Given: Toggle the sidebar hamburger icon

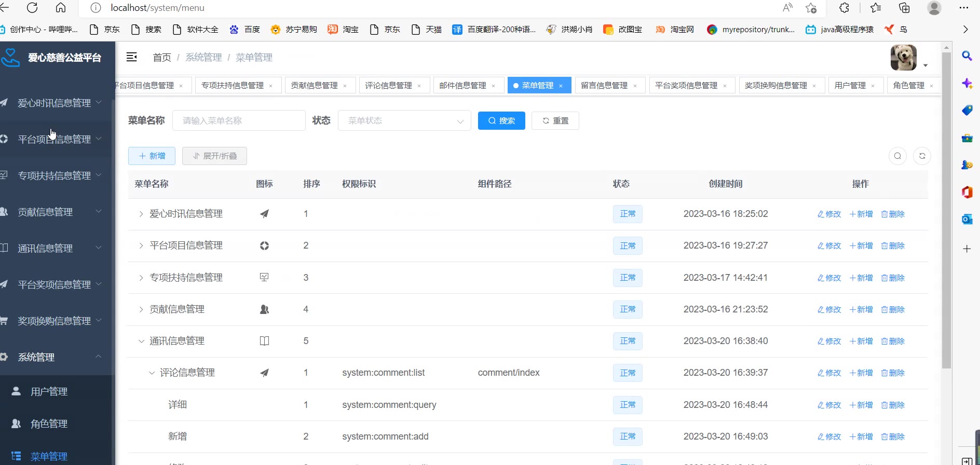Looking at the screenshot, I should coord(132,57).
